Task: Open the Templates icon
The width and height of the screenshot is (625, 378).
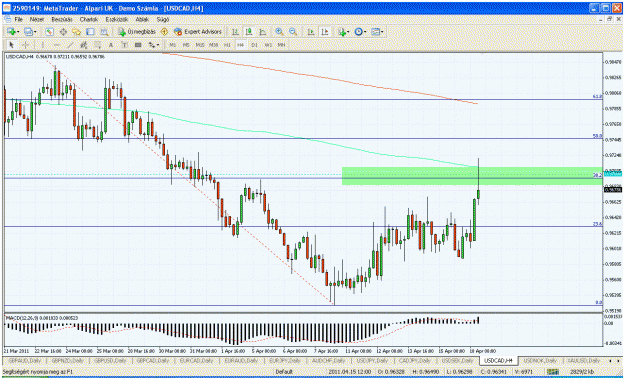Action: tap(375, 32)
